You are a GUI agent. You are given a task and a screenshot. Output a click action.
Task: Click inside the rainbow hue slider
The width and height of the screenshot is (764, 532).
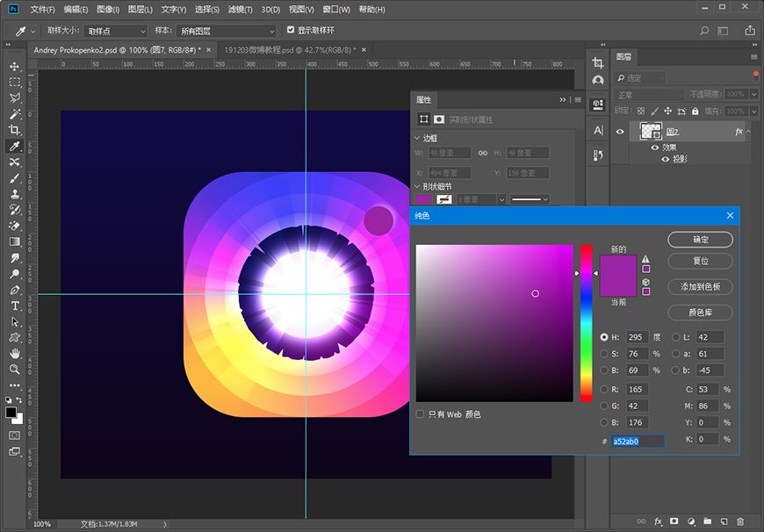pyautogui.click(x=586, y=323)
